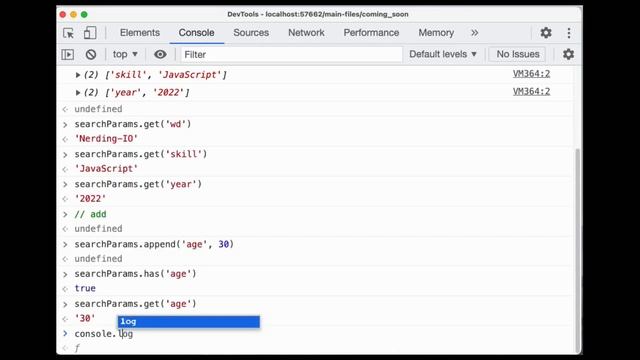Expand the ['skill', 'JavaScript'] array entry
The image size is (640, 360).
pos(78,75)
